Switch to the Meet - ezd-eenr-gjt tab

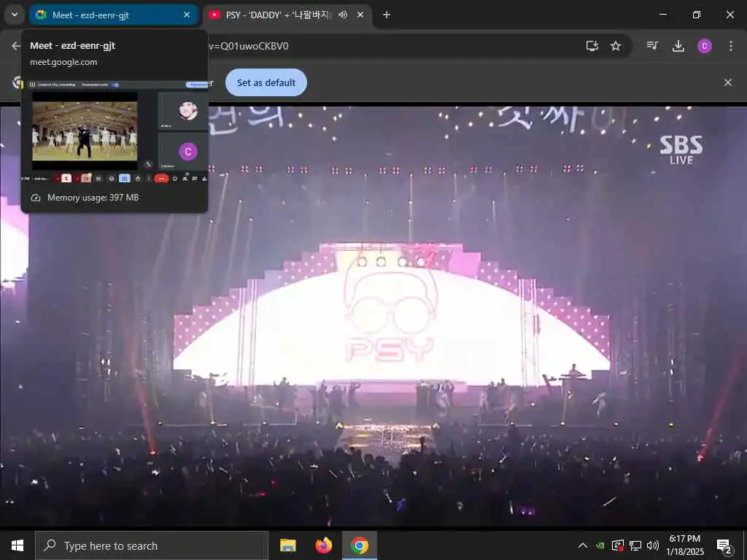click(113, 15)
